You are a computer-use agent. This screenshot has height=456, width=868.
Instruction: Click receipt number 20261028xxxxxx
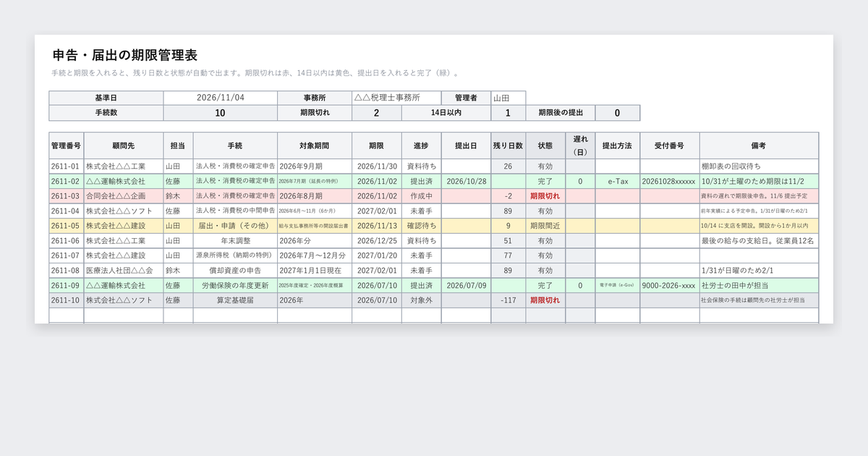[669, 182]
